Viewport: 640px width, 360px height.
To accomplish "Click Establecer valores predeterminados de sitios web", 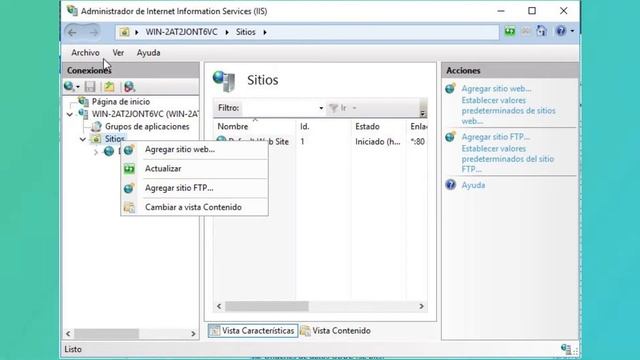I will [x=508, y=111].
